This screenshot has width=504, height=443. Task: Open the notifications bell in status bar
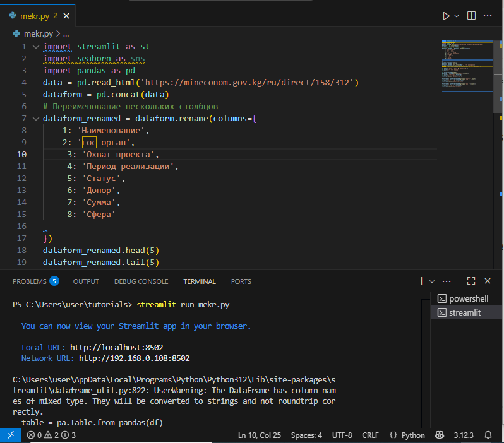point(488,435)
